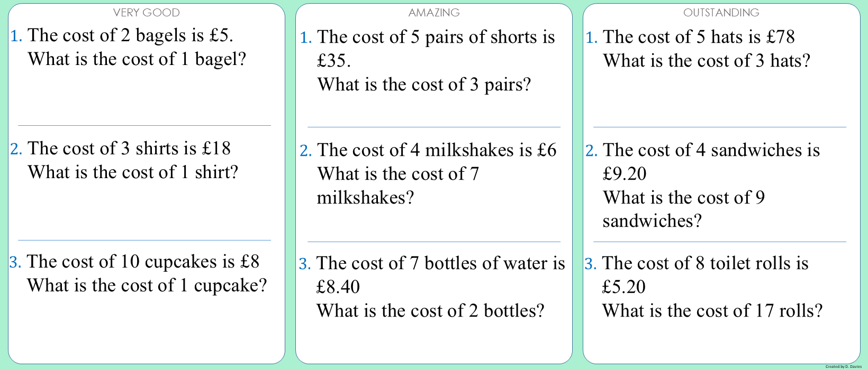Click the AMAZING column heading
The image size is (868, 370).
coord(434,13)
